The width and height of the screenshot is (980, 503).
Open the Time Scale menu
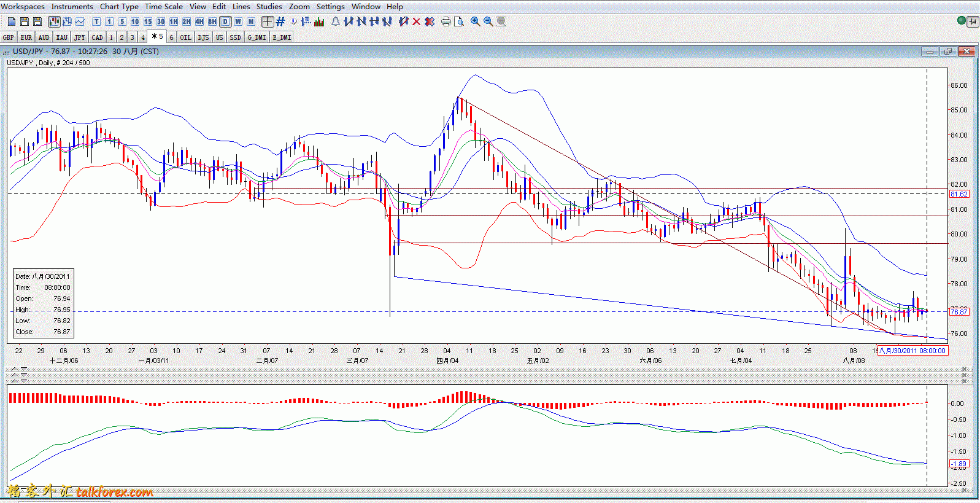[x=164, y=7]
